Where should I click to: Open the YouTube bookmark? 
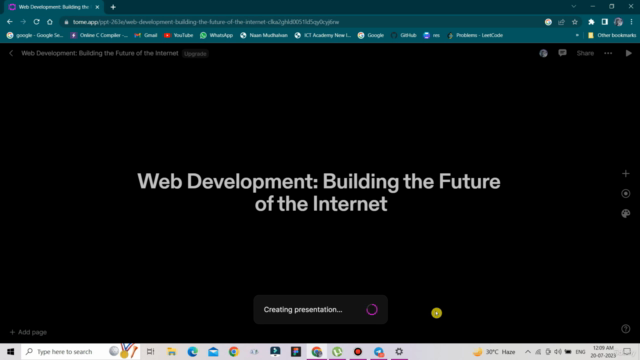[178, 36]
